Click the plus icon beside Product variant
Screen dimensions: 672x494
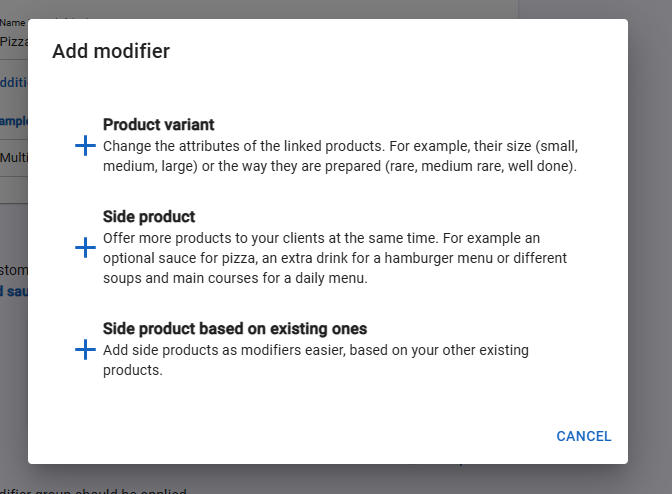point(85,146)
